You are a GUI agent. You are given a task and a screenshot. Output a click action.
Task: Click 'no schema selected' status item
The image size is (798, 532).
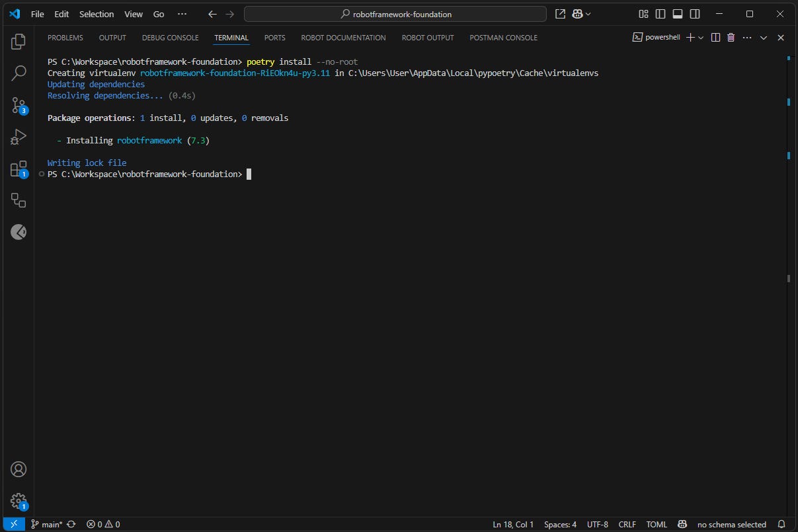point(732,524)
